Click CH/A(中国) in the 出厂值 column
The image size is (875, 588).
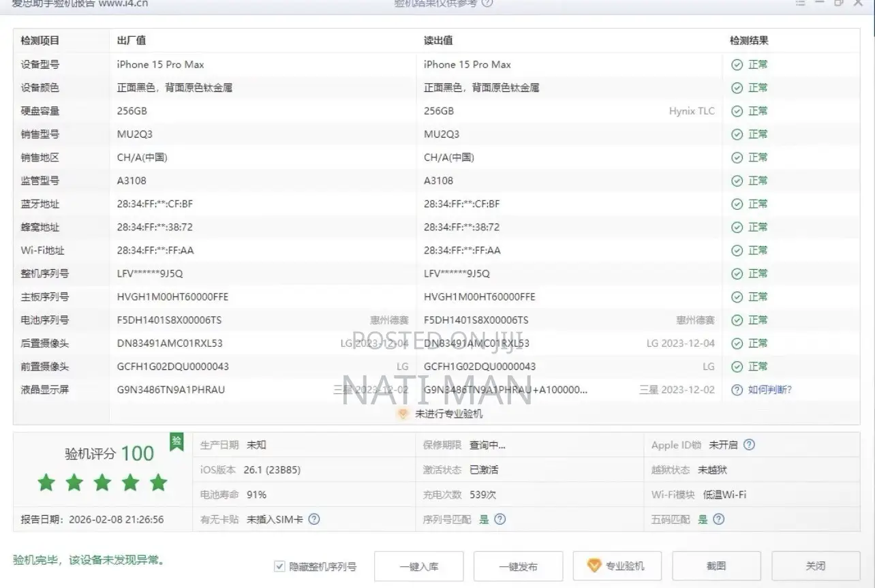[142, 157]
